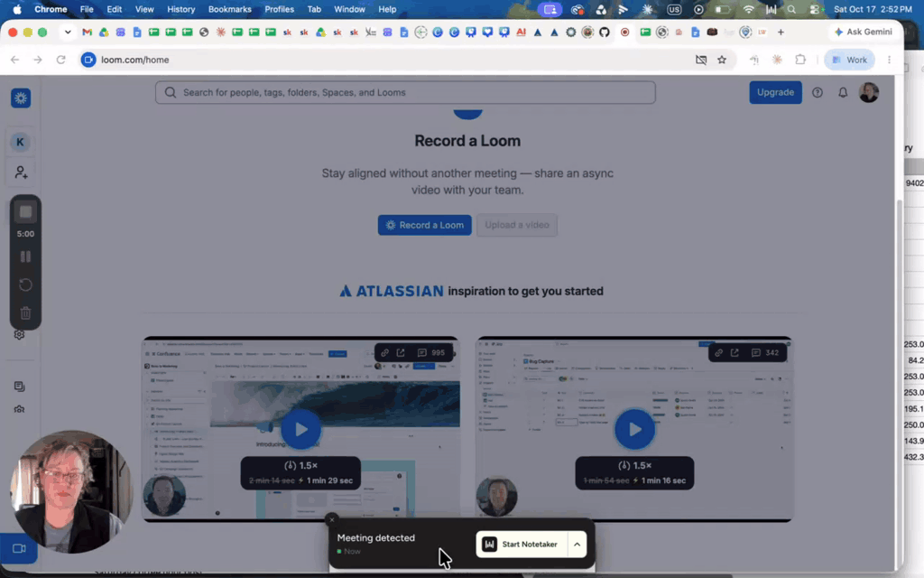Stop the Loom recording
The height and width of the screenshot is (578, 924).
[x=25, y=211]
